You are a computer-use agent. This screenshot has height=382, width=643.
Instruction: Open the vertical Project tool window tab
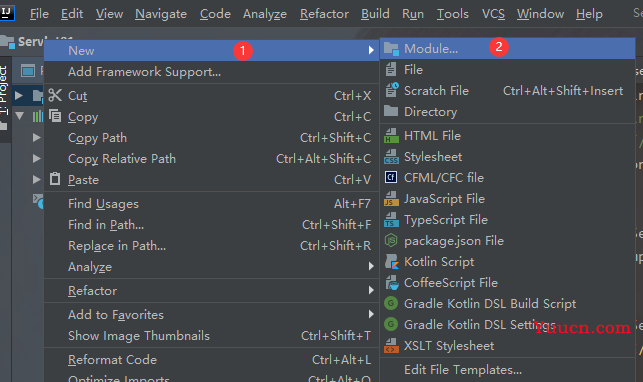point(4,92)
